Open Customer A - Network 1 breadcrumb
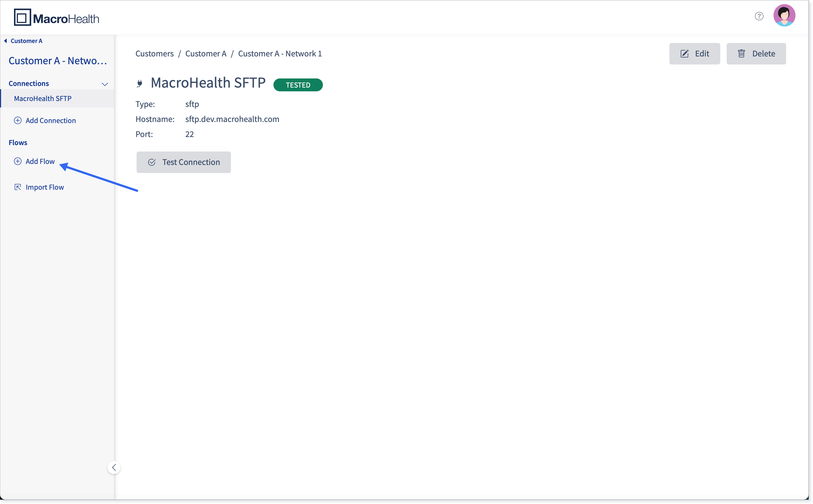Image resolution: width=813 pixels, height=504 pixels. (x=280, y=54)
